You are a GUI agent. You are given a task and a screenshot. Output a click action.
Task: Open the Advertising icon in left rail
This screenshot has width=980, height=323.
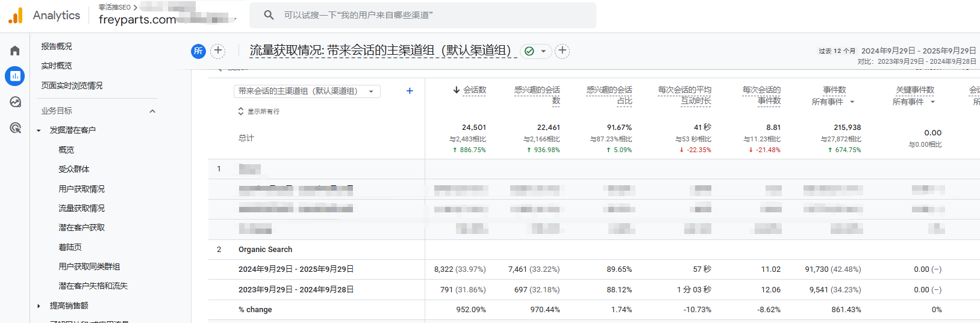pos(15,128)
